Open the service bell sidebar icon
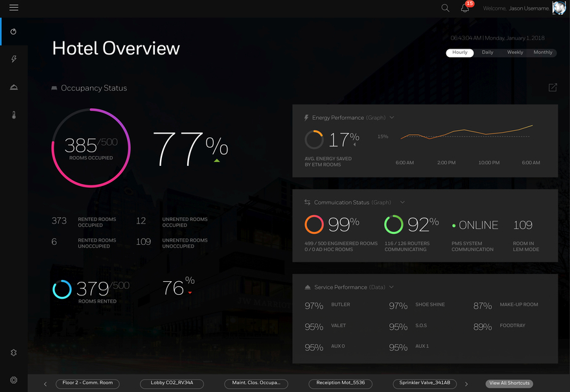Image resolution: width=570 pixels, height=392 pixels. click(14, 87)
